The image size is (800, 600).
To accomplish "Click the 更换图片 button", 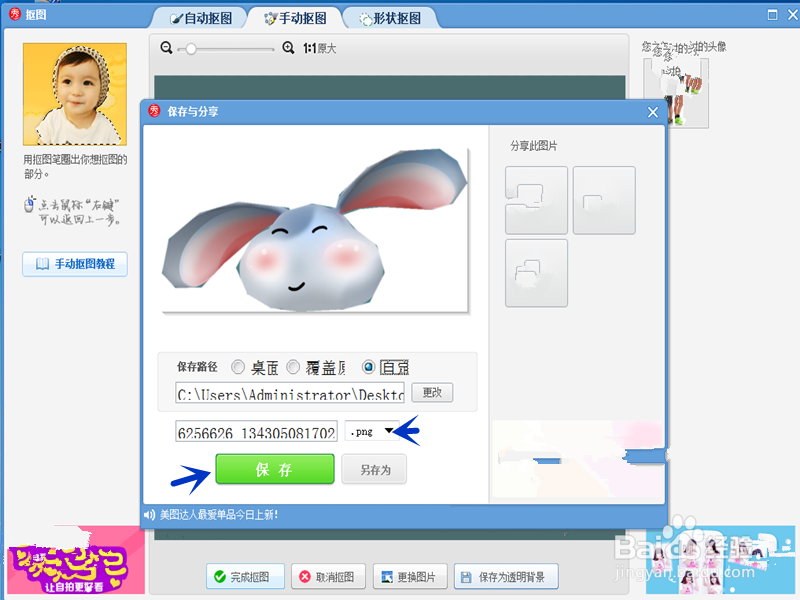I will (x=410, y=577).
